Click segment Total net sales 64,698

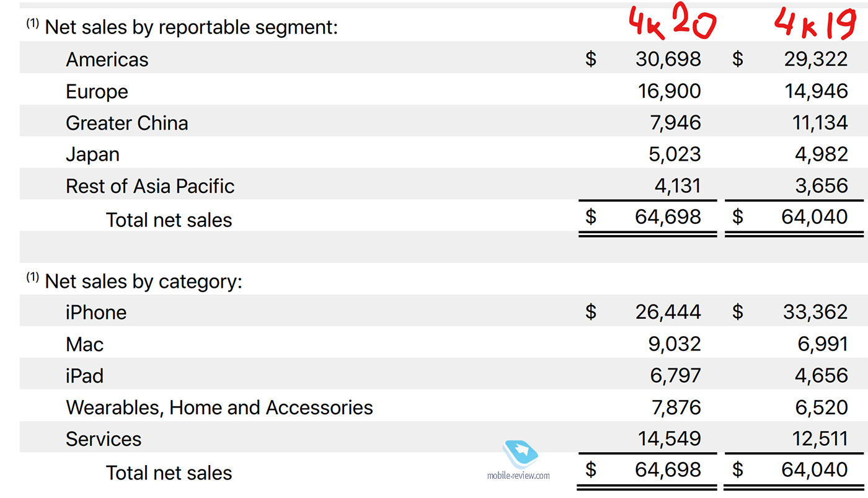point(668,217)
